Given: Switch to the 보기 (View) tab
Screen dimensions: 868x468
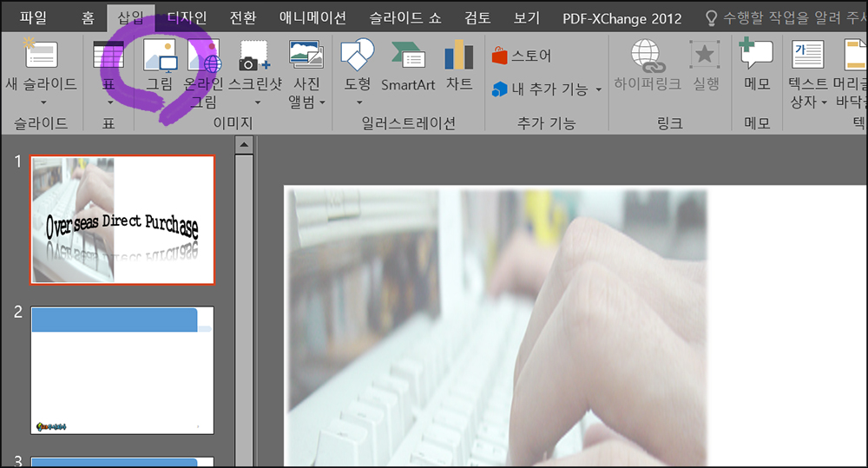Looking at the screenshot, I should coord(527,17).
